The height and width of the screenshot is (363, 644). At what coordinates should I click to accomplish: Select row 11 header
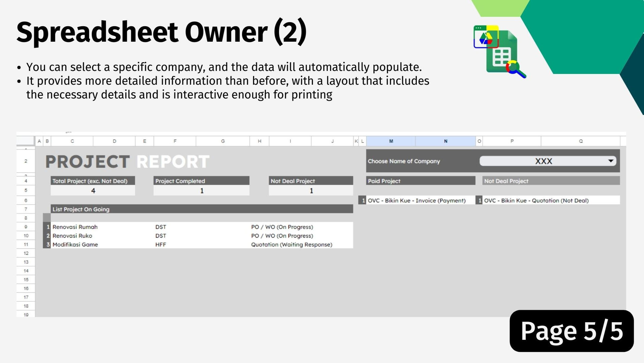26,244
